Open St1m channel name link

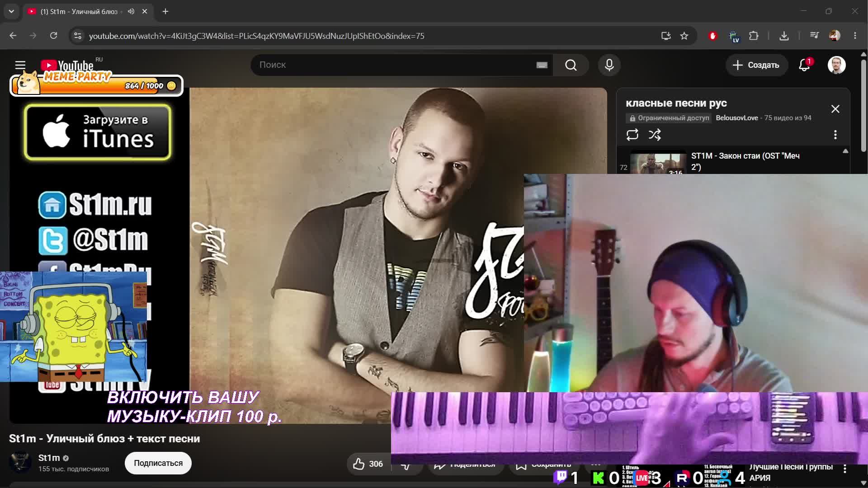49,458
